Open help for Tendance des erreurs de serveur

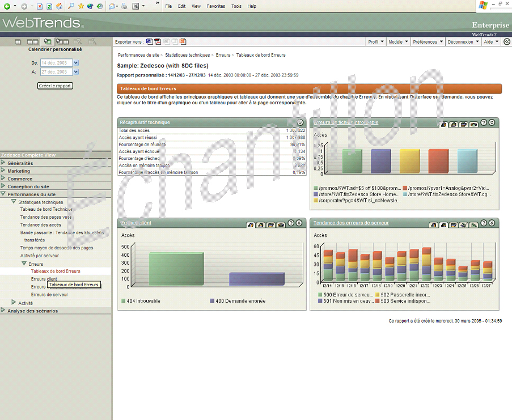click(x=484, y=224)
